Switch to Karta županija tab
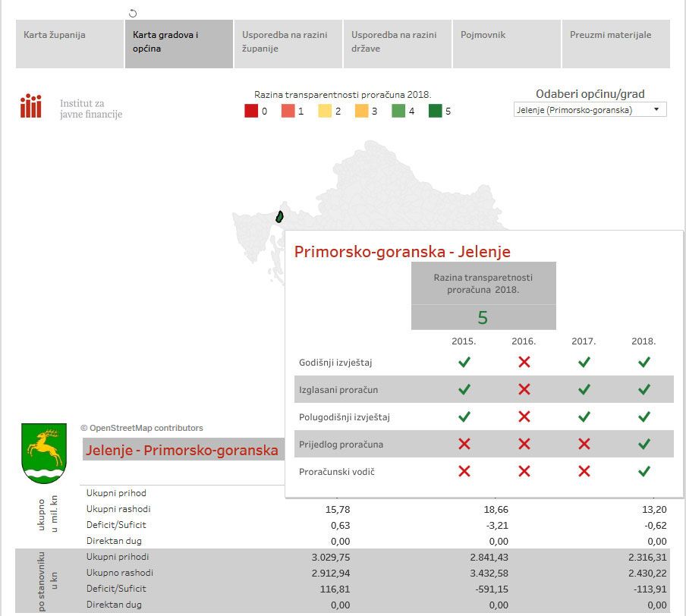This screenshot has width=686, height=616. pos(70,44)
